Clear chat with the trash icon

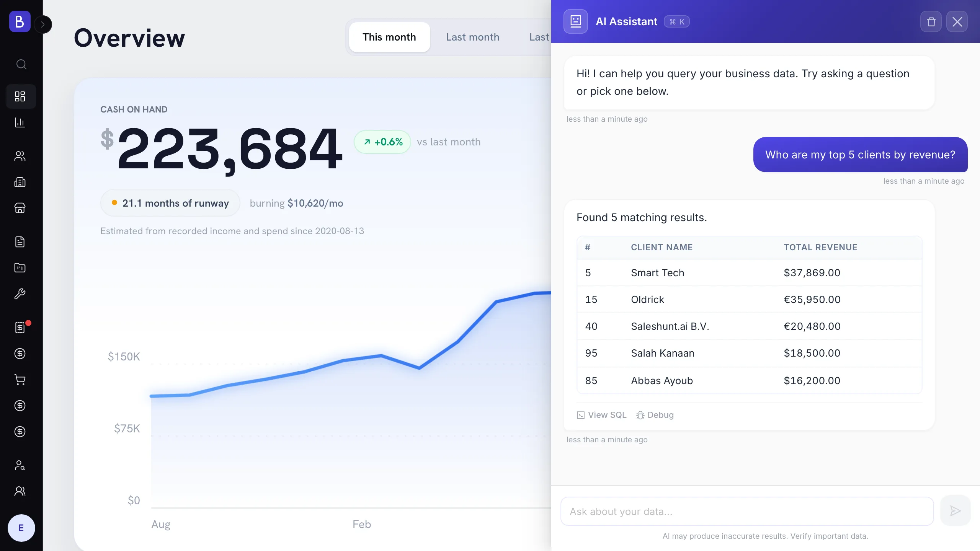click(931, 21)
